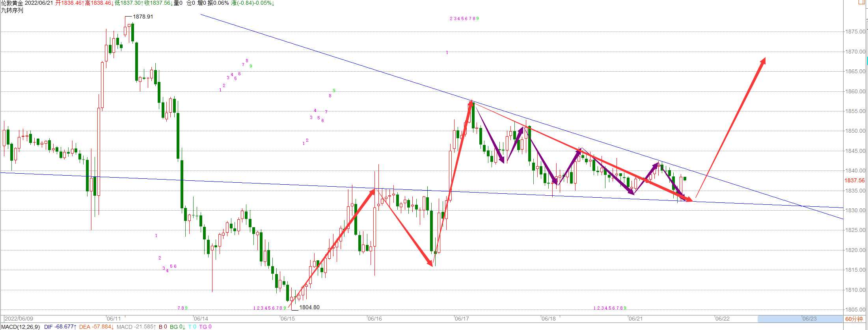This screenshot has width=868, height=330.
Task: Click the 06/17 date marker
Action: point(462,319)
